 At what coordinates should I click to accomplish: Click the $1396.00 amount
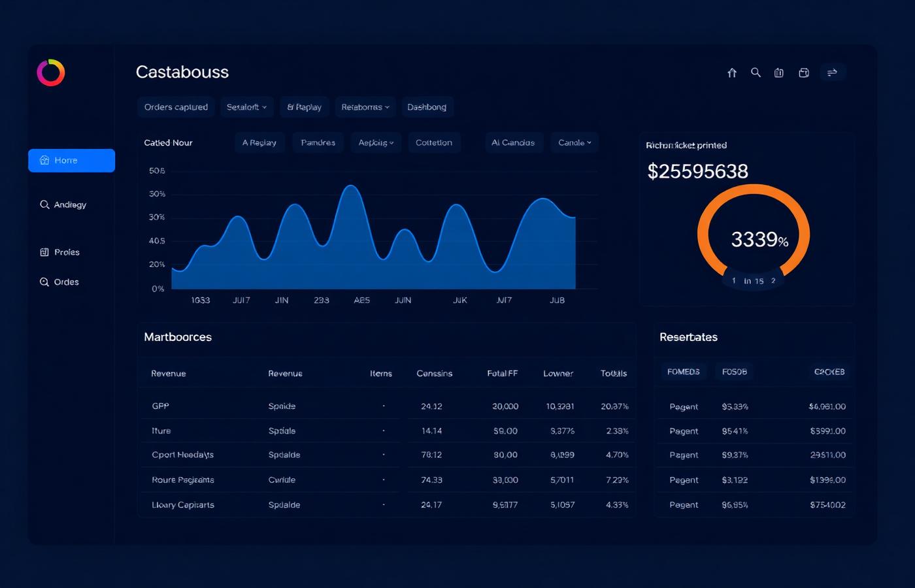pos(828,480)
